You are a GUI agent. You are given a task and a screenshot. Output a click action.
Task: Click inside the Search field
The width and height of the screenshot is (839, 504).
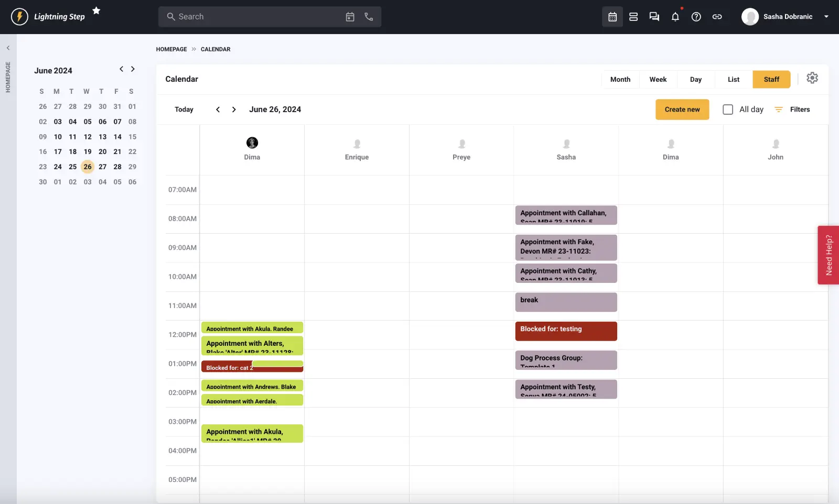click(236, 16)
